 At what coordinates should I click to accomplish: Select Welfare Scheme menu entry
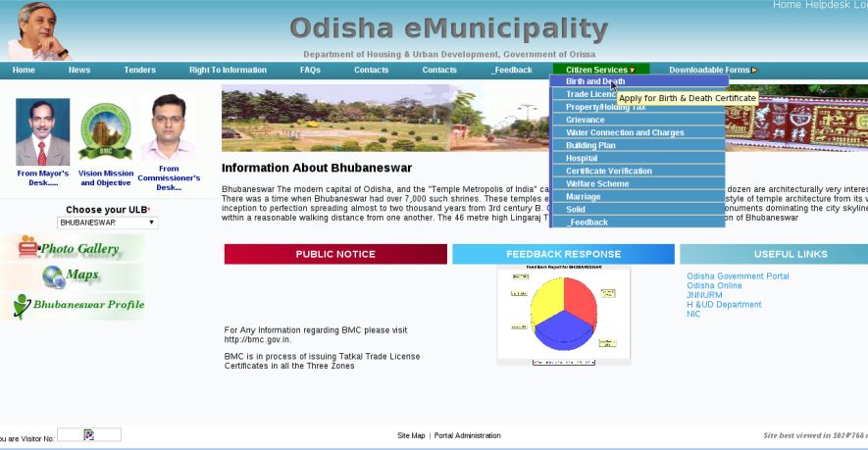point(638,183)
